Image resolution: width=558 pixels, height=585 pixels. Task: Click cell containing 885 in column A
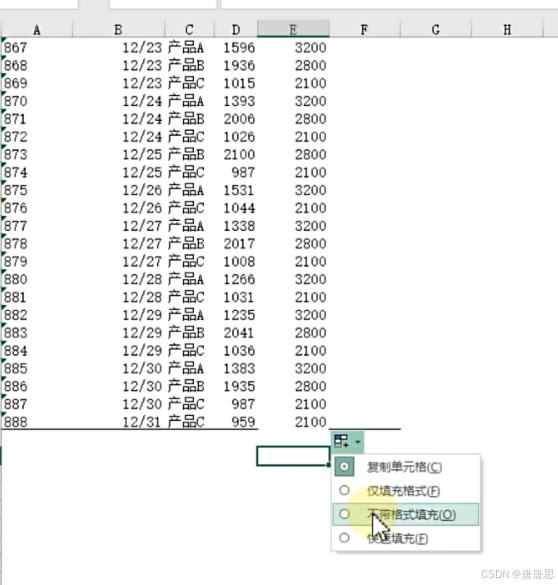click(x=37, y=369)
